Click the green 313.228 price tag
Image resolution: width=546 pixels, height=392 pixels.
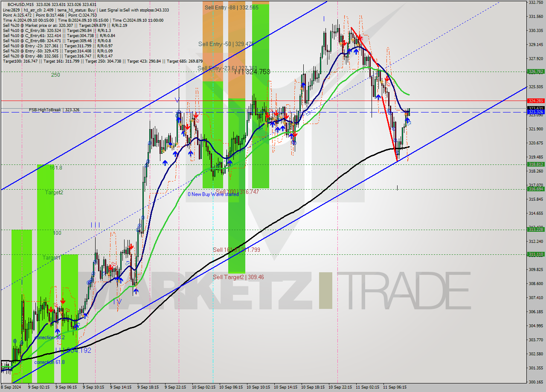(x=536, y=229)
